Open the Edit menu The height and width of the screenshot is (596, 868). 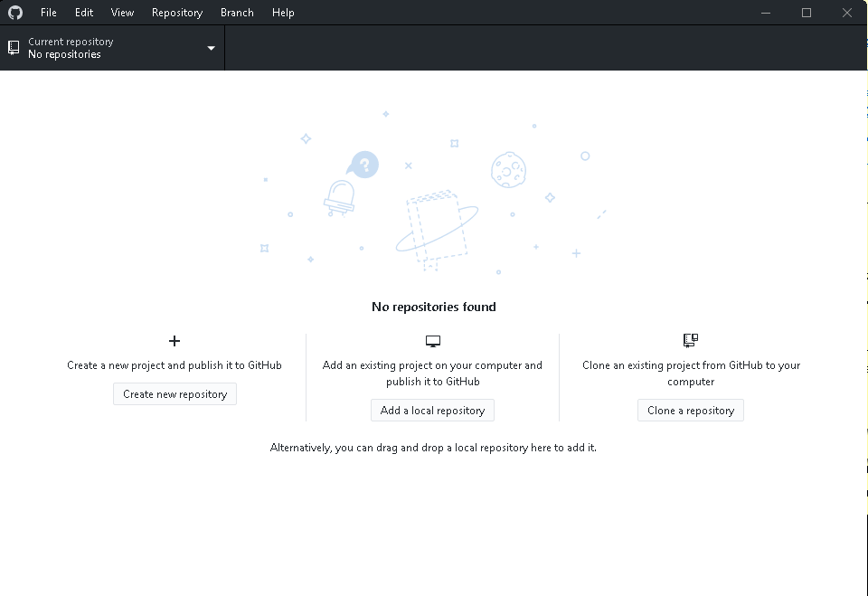[x=83, y=12]
